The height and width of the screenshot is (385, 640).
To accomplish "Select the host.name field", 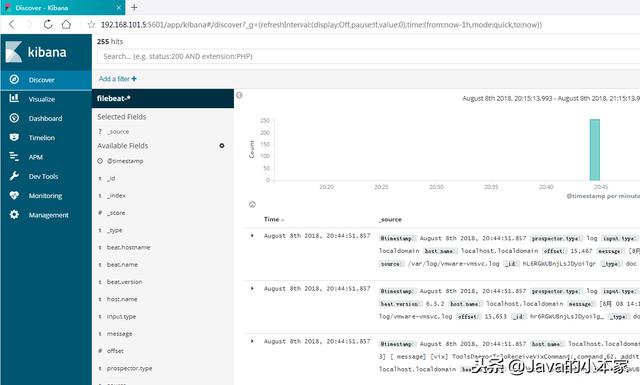I will click(122, 299).
